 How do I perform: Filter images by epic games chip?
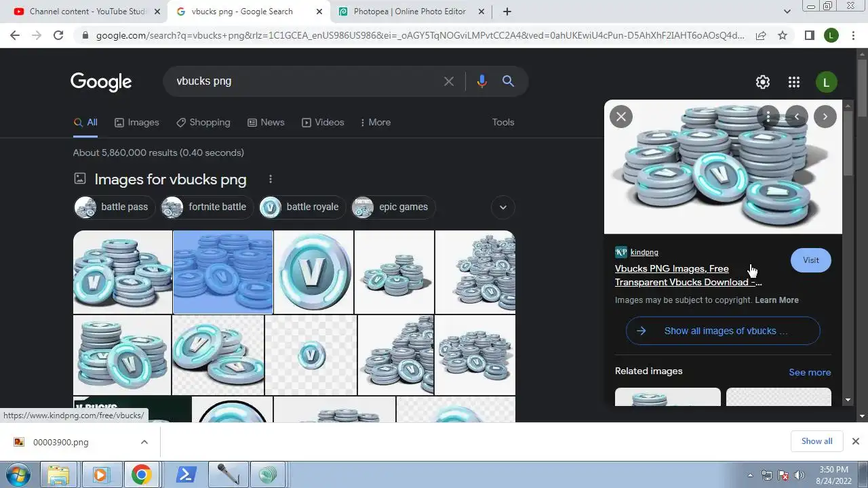(x=393, y=207)
